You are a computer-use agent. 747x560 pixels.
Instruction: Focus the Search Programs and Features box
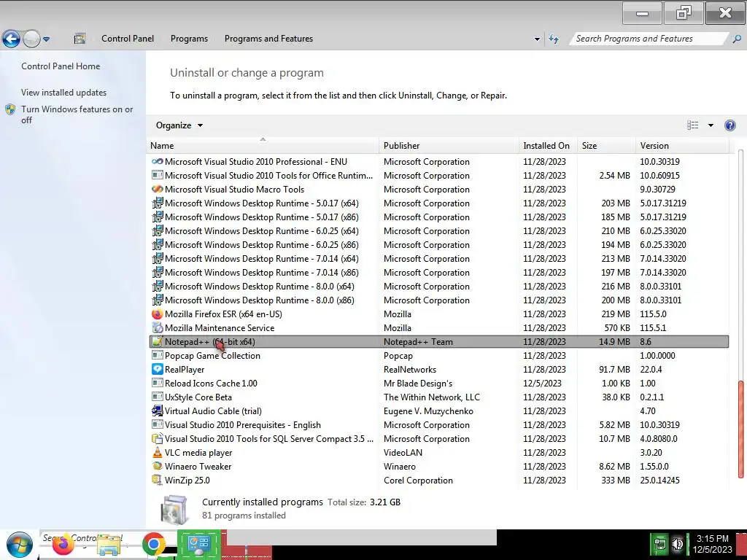pos(648,39)
